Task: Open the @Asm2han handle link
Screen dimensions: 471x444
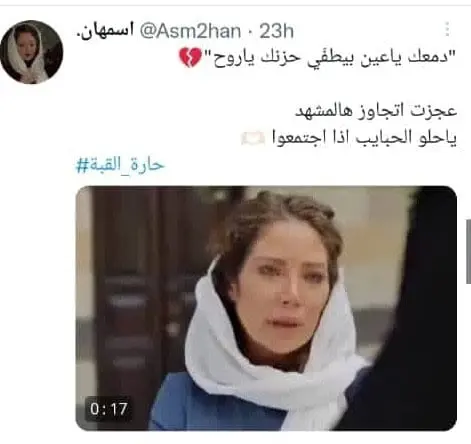Action: tap(190, 31)
